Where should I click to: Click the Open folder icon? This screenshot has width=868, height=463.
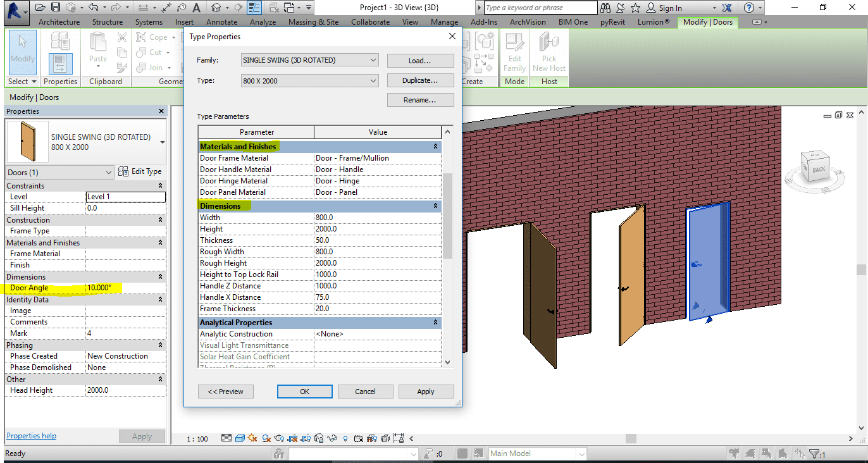tap(40, 8)
